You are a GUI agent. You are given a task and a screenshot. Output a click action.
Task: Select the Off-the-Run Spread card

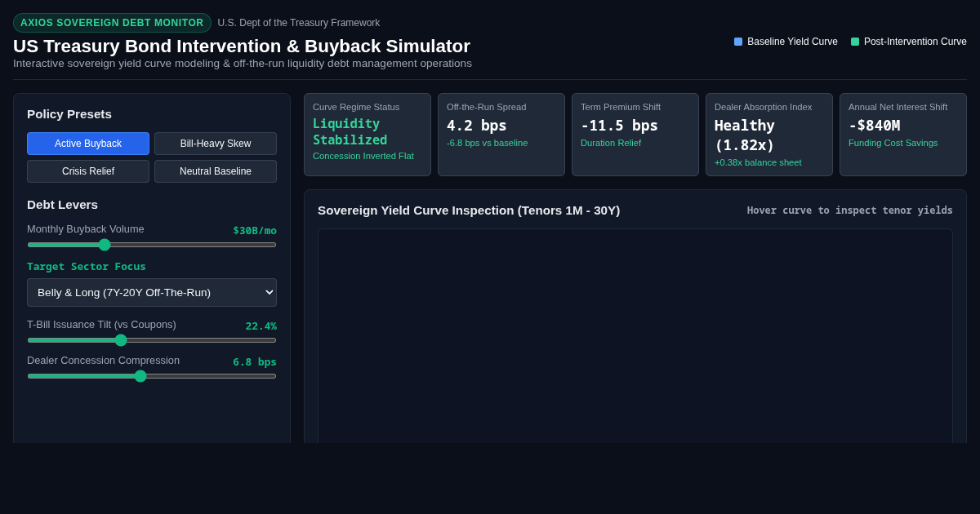501,135
